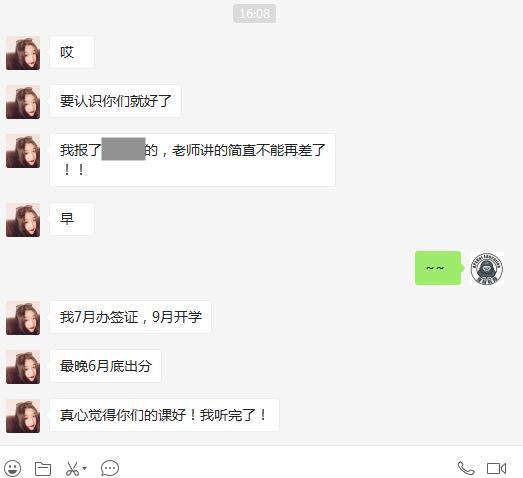Viewport: 523px width, 478px height.
Task: Click the gorilla logo avatar
Action: (x=487, y=269)
